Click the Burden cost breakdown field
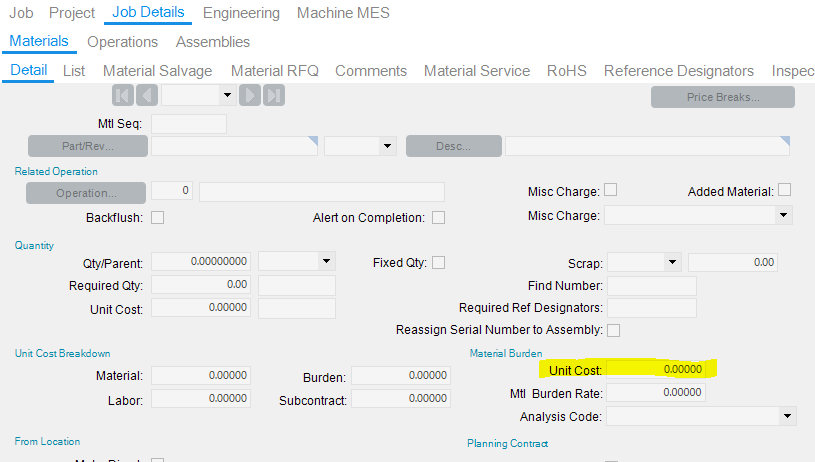The height and width of the screenshot is (462, 815). [x=401, y=375]
